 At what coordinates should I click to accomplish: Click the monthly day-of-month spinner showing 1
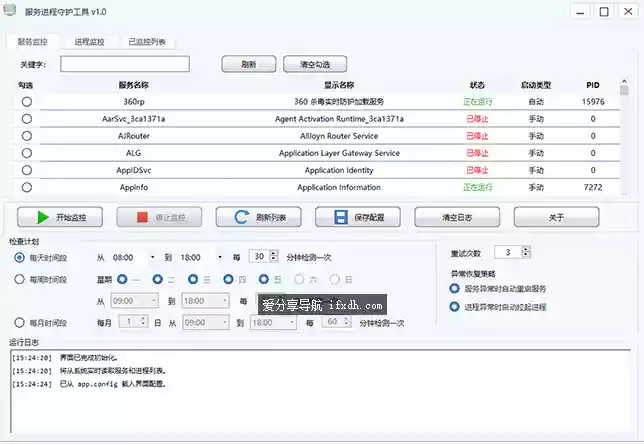[133, 321]
